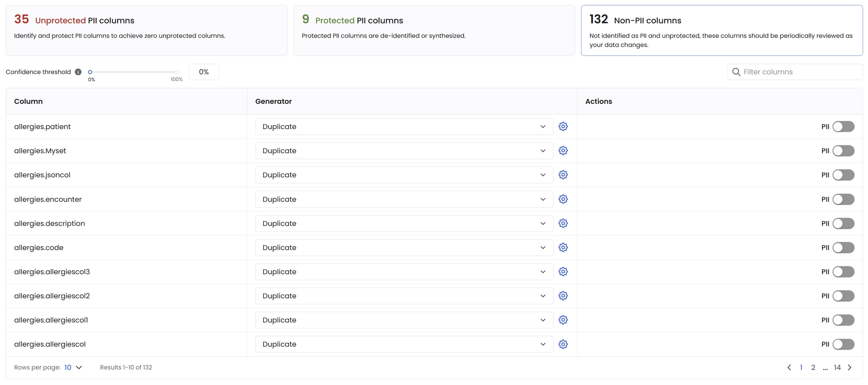Image resolution: width=868 pixels, height=385 pixels.
Task: Open generator dropdown for allergies.allergiescol3
Action: tap(404, 272)
